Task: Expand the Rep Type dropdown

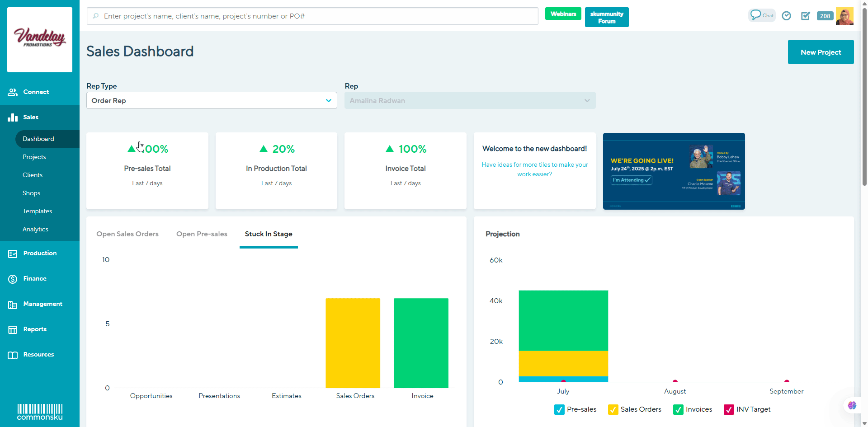Action: click(x=212, y=100)
